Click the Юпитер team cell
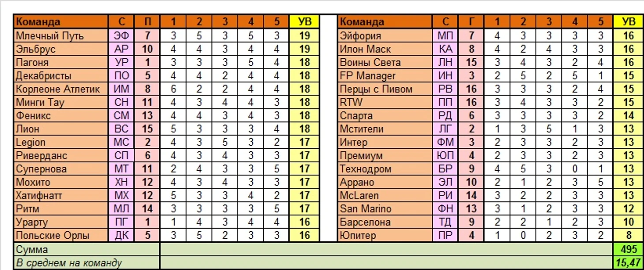This screenshot has height=270, width=644. 385,235
